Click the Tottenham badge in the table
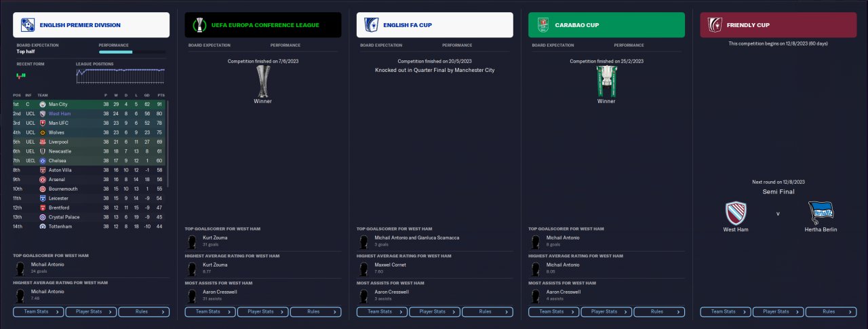The height and width of the screenshot is (329, 868). click(43, 227)
